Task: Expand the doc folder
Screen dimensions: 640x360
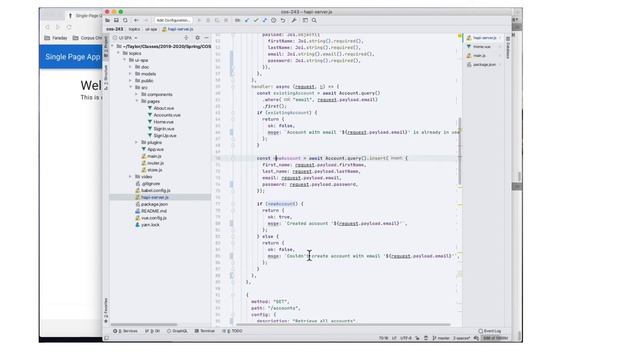Action: (x=131, y=67)
